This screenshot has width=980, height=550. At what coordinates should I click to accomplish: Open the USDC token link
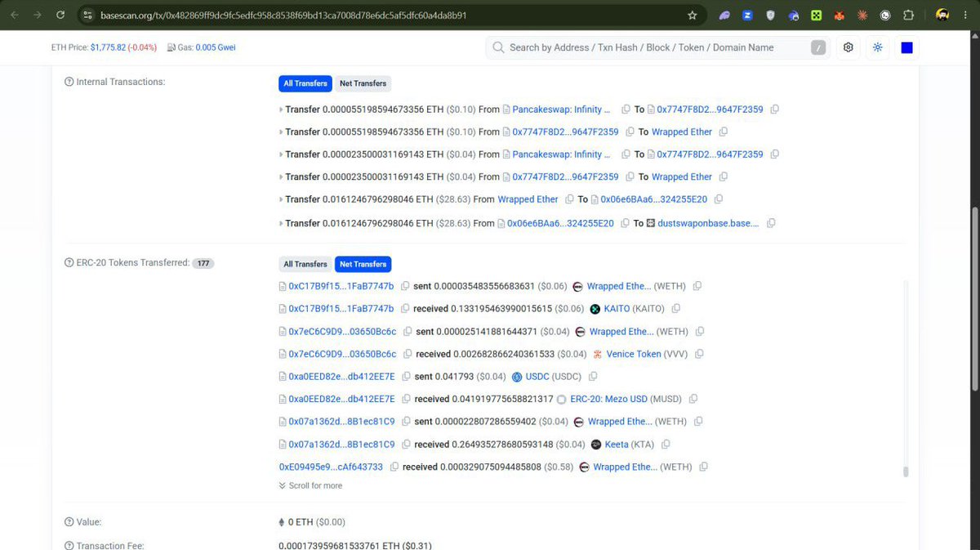coord(537,377)
